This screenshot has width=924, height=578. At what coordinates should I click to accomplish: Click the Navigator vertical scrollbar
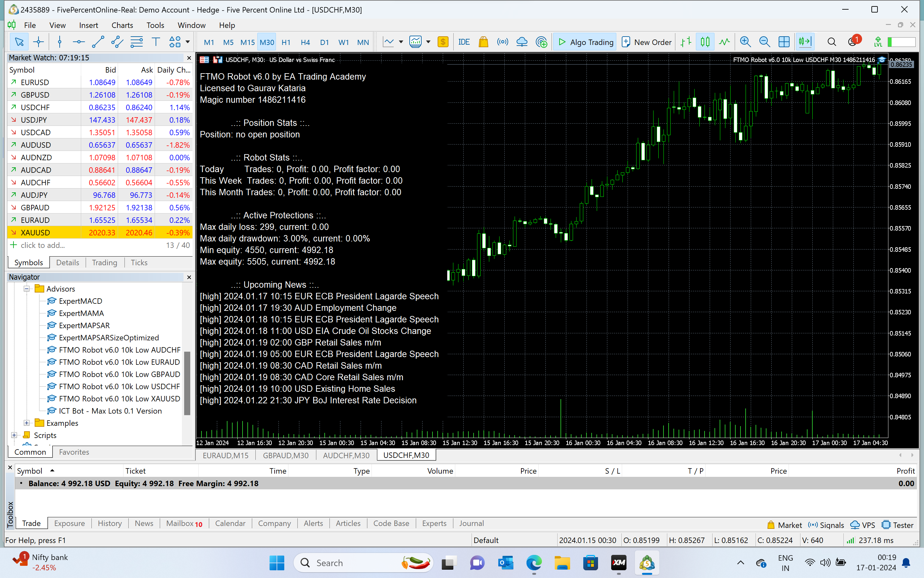tap(187, 383)
